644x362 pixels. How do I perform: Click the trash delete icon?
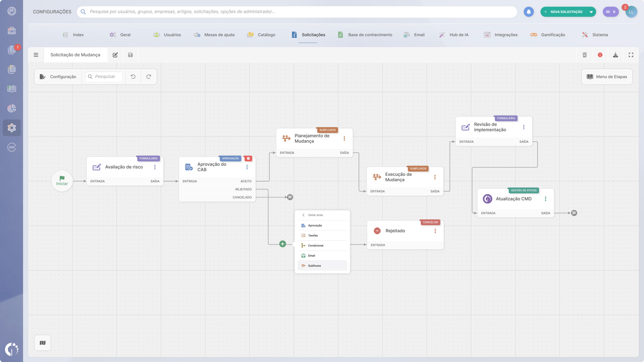585,55
